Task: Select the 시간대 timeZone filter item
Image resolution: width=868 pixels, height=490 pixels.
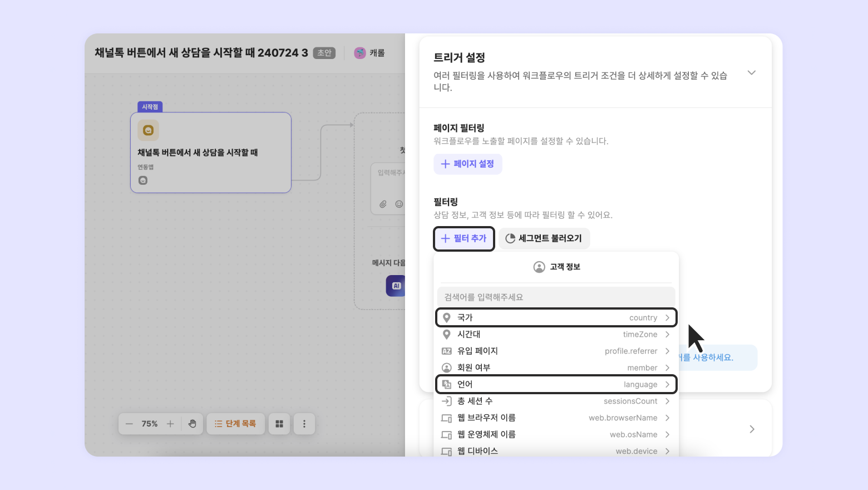Action: click(x=556, y=334)
